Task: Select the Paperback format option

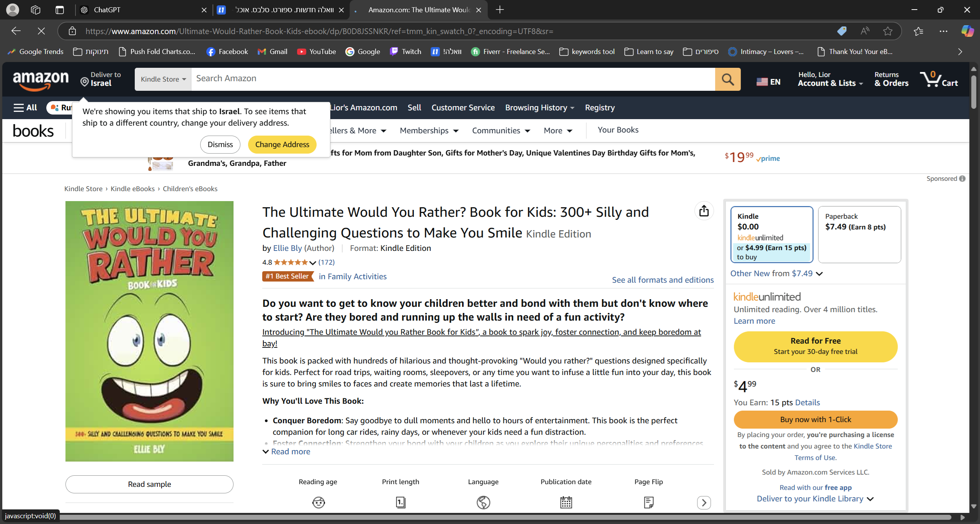Action: [x=859, y=234]
